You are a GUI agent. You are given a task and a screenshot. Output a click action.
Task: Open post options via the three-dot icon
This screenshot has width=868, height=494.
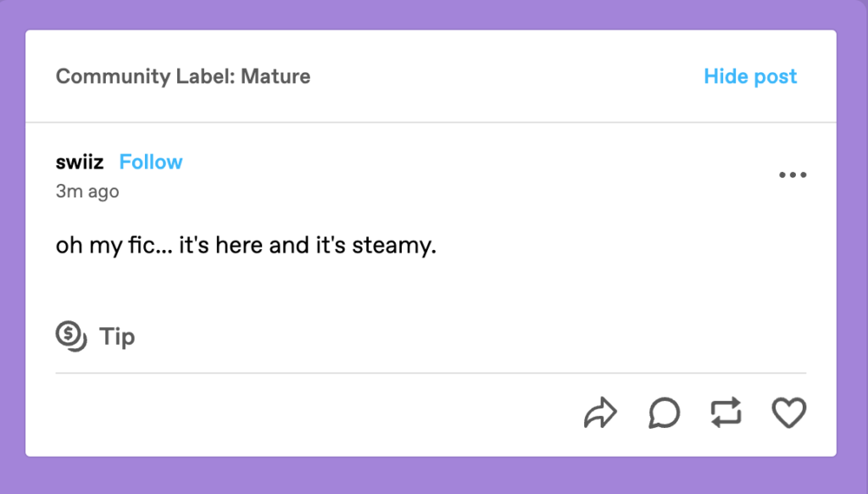coord(793,174)
